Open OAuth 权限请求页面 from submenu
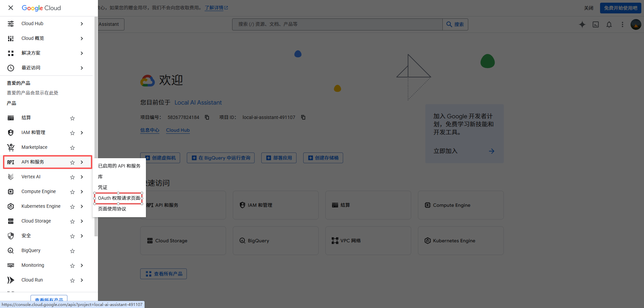The width and height of the screenshot is (644, 308). (119, 198)
